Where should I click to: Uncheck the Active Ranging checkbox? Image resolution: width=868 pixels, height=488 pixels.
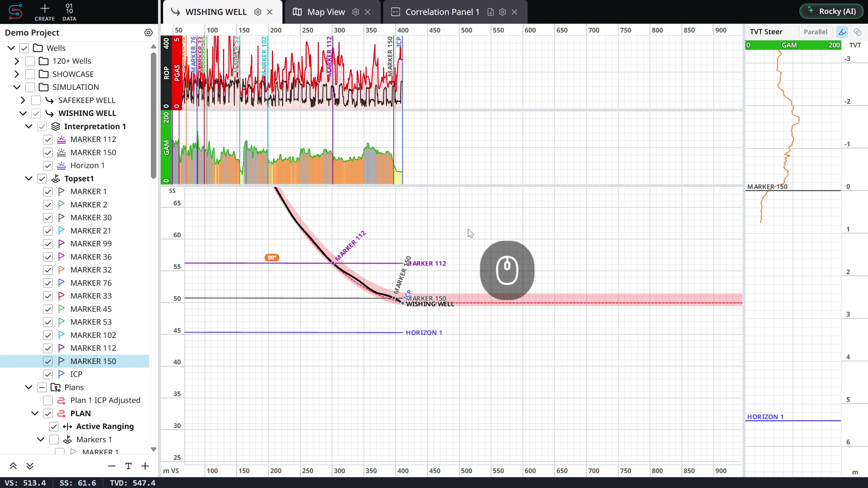pyautogui.click(x=54, y=426)
